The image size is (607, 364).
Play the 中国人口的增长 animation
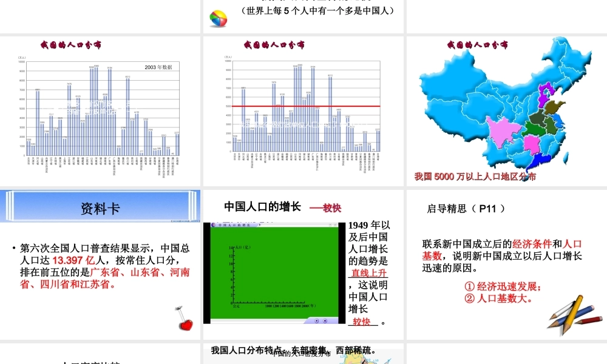316,321
